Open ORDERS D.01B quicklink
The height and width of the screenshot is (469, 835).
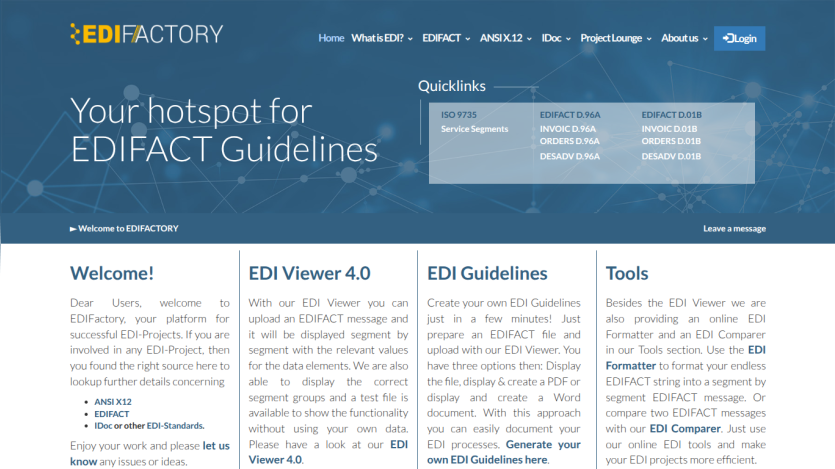point(671,141)
